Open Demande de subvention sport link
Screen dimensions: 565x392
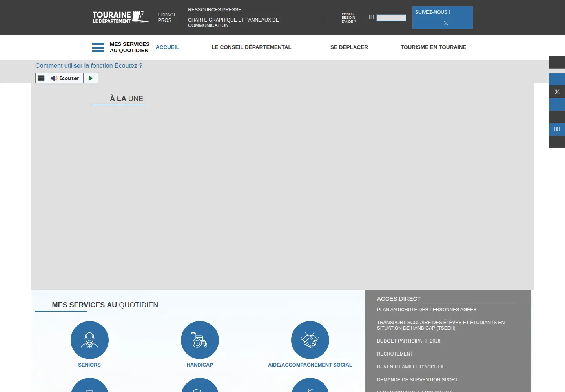417,380
